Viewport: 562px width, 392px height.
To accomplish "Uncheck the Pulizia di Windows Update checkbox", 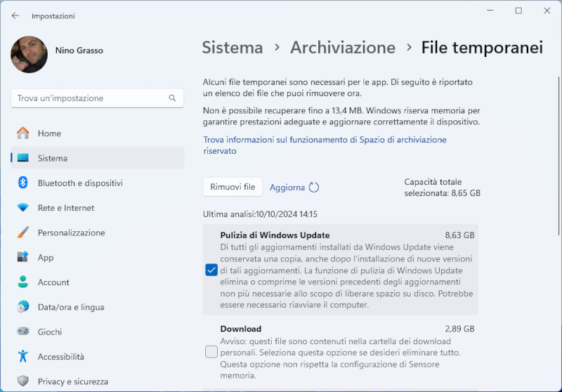I will point(211,270).
